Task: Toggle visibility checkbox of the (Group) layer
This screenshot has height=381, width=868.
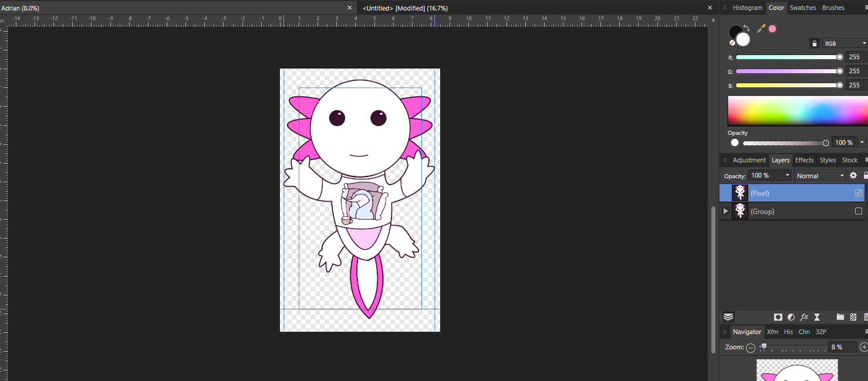Action: click(859, 211)
